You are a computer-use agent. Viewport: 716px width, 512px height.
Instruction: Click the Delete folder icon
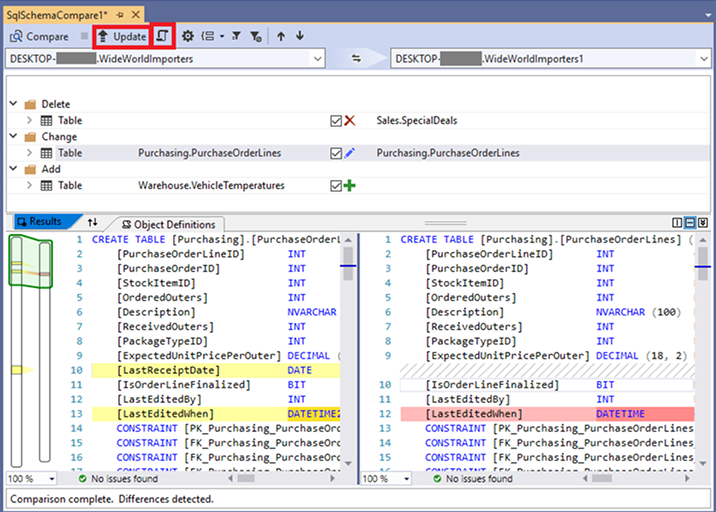coord(30,104)
